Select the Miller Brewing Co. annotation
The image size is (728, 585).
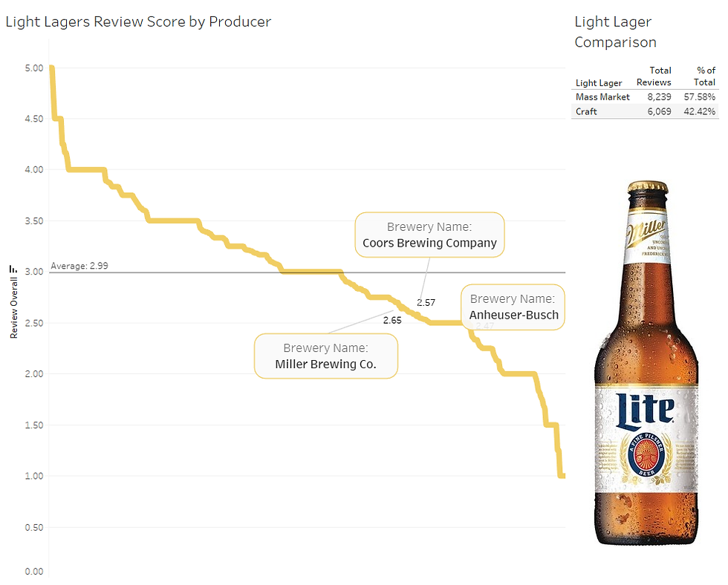tap(326, 356)
